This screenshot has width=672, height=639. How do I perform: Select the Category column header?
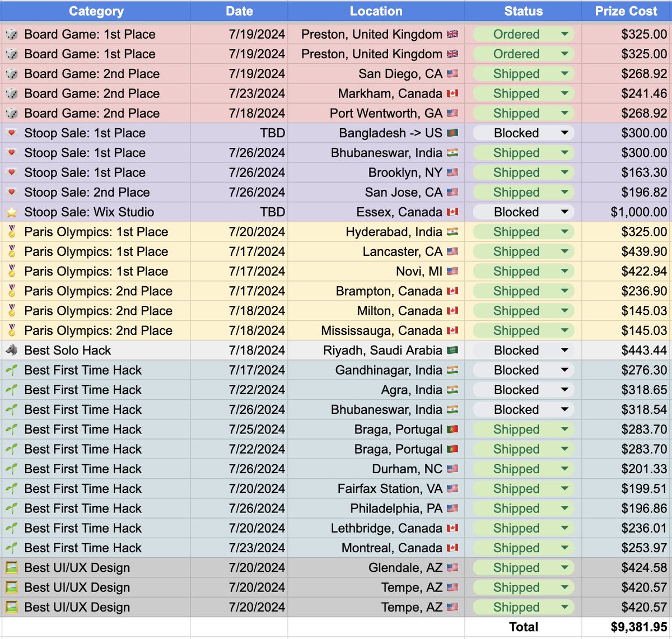pos(96,11)
